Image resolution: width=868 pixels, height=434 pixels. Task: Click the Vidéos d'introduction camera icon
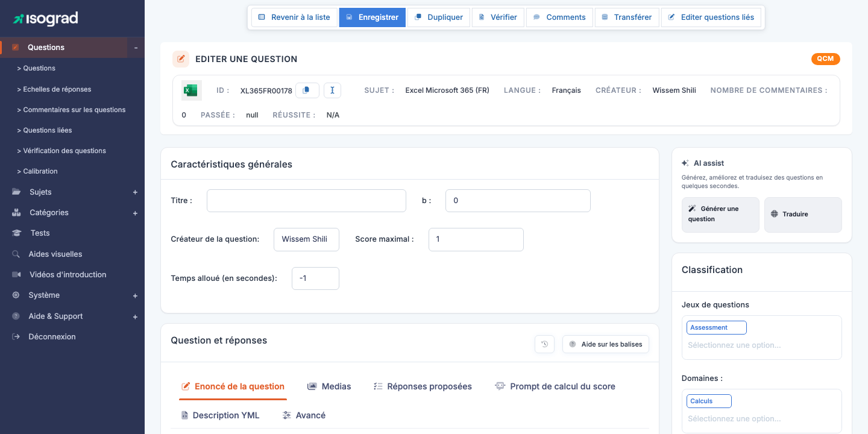click(16, 275)
